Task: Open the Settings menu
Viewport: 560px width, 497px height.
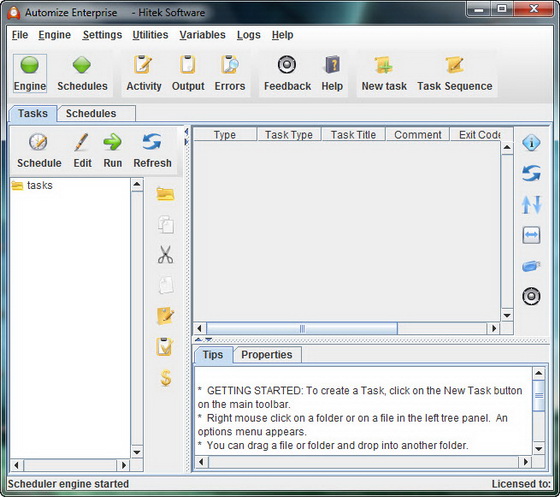Action: [102, 35]
